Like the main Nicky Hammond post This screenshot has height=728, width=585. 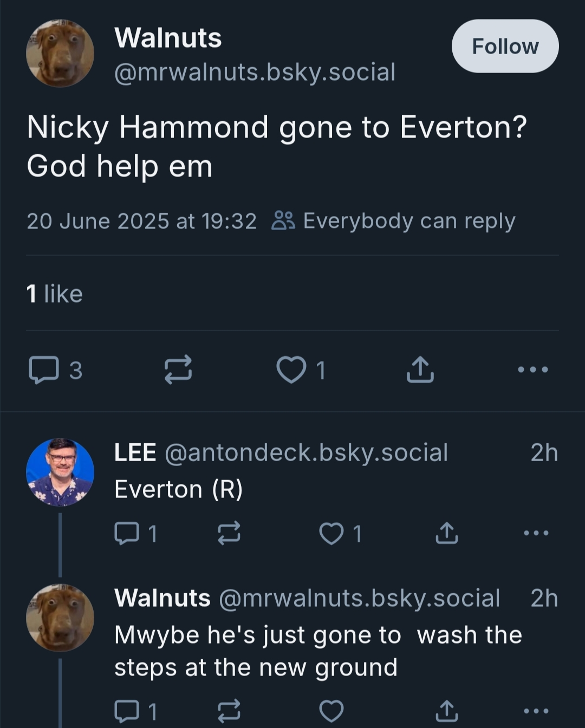(291, 370)
